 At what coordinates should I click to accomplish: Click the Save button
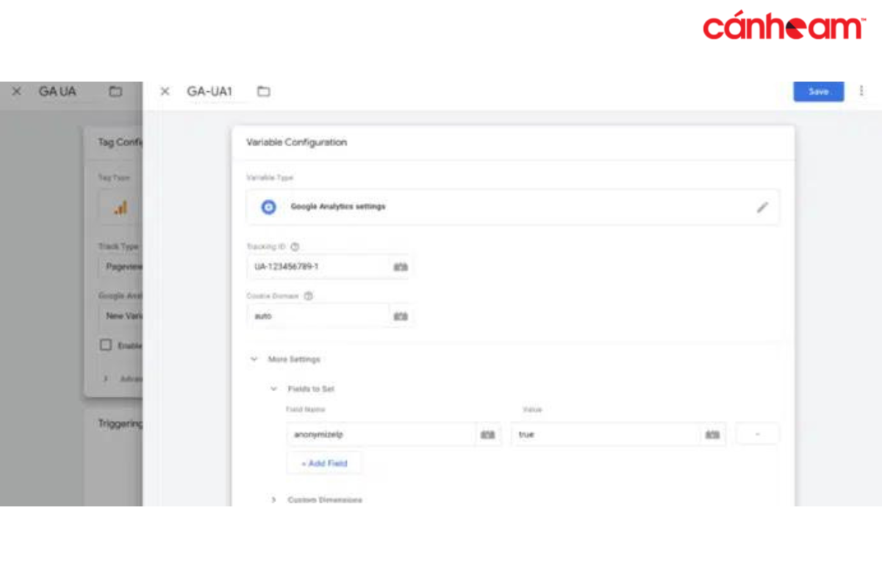coord(818,91)
